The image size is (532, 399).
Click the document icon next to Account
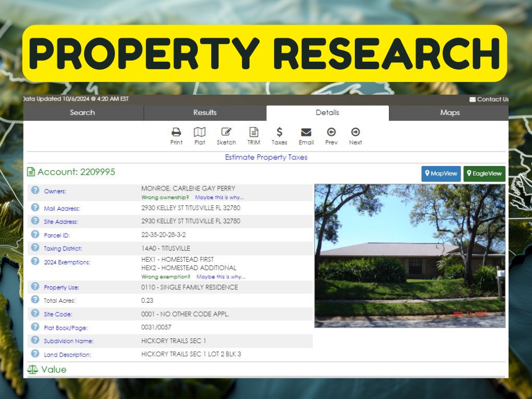point(31,172)
